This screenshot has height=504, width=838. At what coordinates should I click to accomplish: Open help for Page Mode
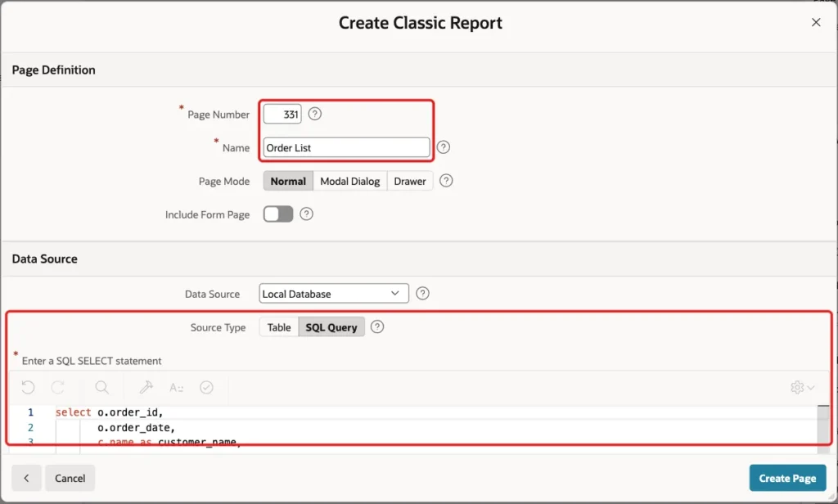[x=446, y=181]
